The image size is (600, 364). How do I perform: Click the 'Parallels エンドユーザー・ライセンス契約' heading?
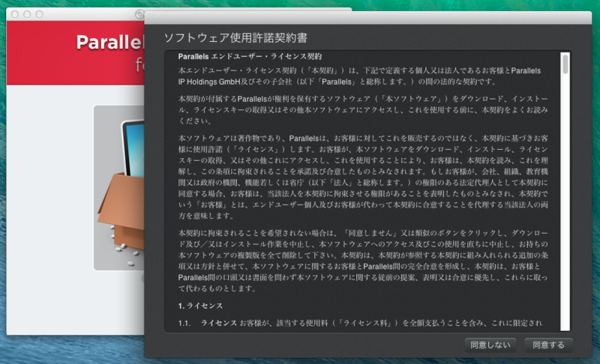[x=250, y=56]
